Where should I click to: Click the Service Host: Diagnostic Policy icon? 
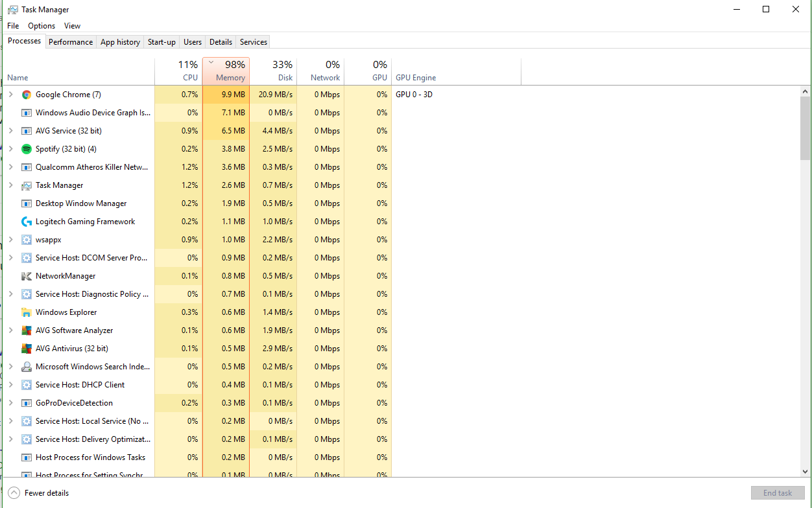pyautogui.click(x=27, y=294)
